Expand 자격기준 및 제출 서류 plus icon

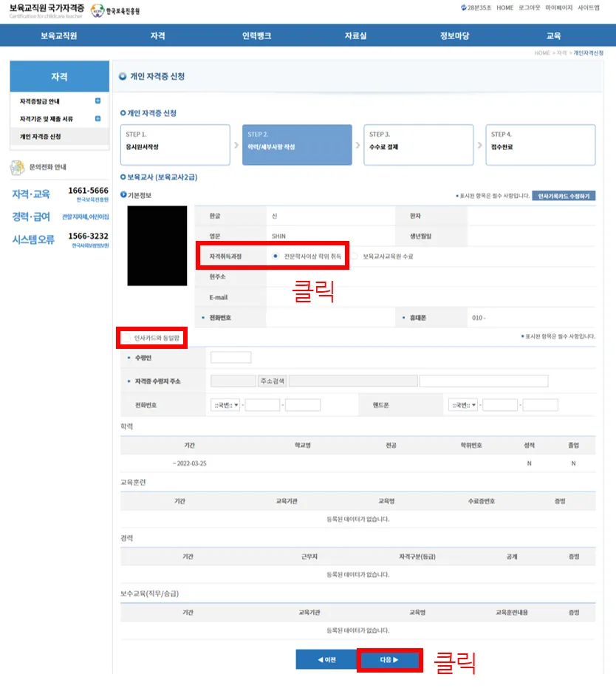point(97,119)
